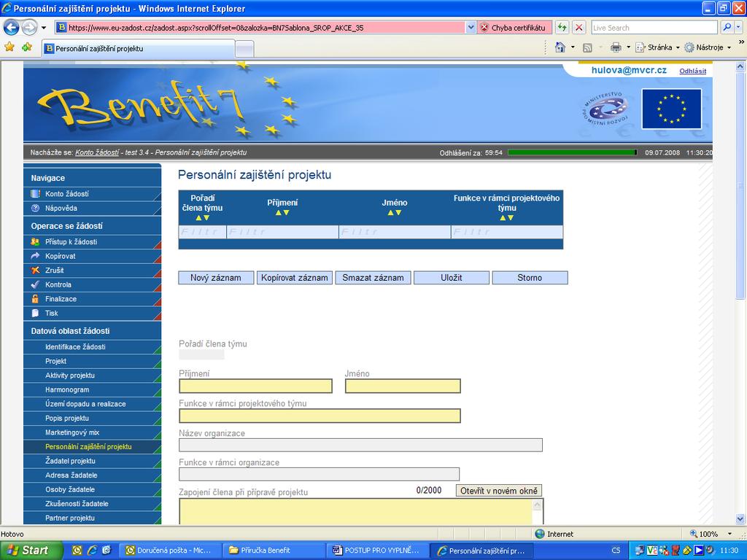Click the magnifier search button
This screenshot has width=747, height=560.
727,28
